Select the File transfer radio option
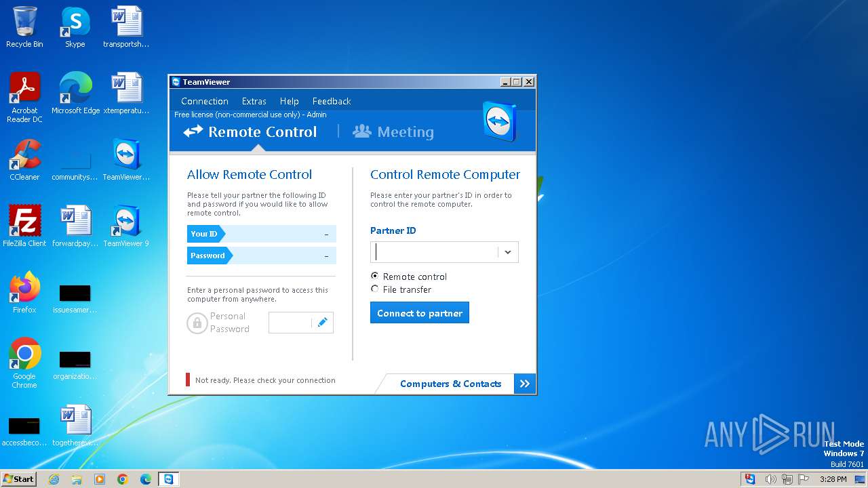 [374, 289]
